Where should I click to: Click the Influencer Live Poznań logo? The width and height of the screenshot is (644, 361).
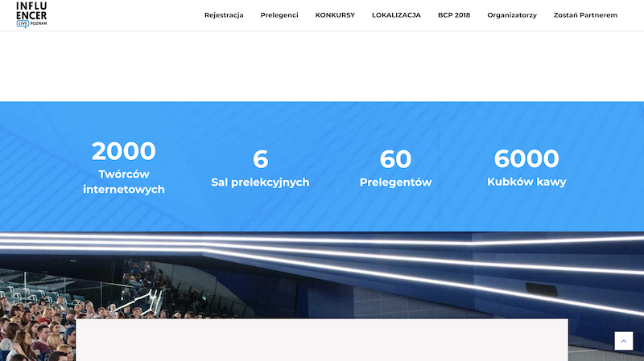point(31,15)
